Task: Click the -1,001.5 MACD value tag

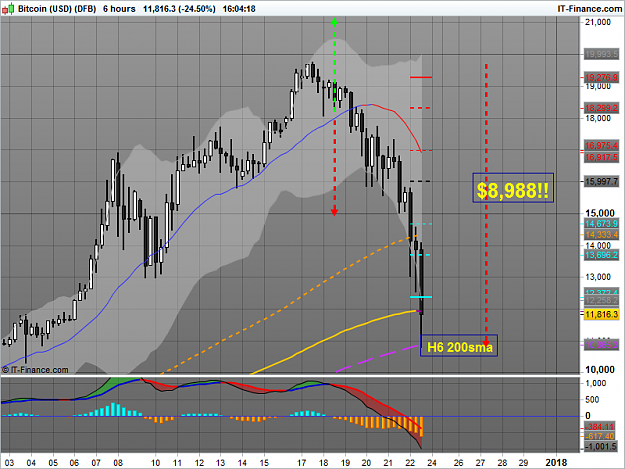Action: [x=601, y=446]
